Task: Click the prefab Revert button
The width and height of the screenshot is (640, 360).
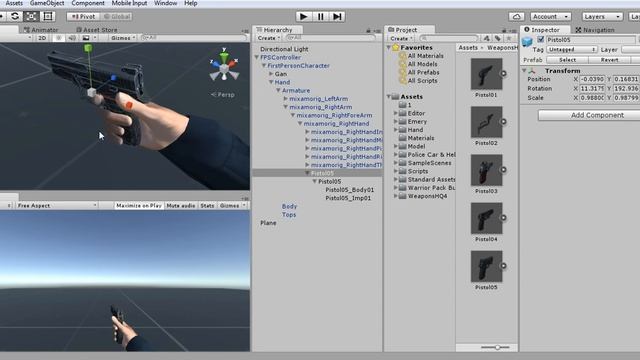Action: pyautogui.click(x=609, y=60)
